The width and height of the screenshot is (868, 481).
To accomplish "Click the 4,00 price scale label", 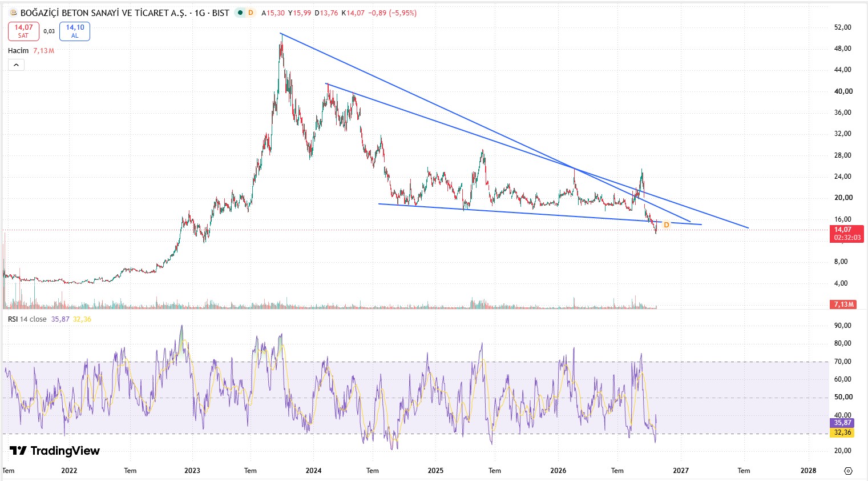I will pos(841,283).
